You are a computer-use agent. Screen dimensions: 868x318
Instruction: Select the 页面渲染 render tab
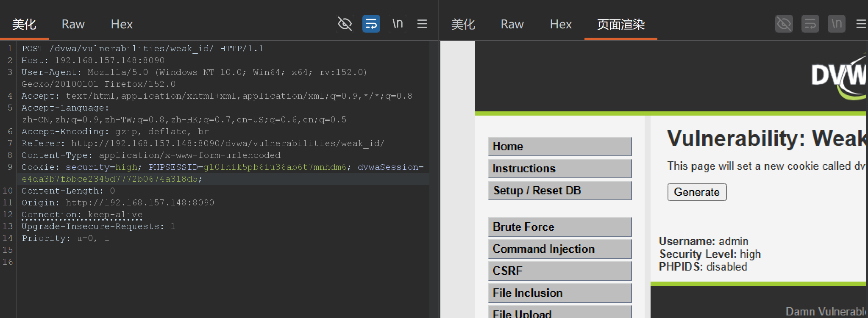[621, 24]
